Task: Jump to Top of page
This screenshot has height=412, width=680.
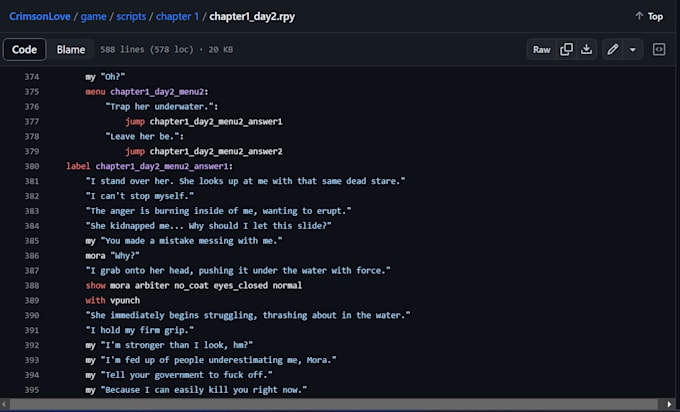Action: [x=648, y=16]
